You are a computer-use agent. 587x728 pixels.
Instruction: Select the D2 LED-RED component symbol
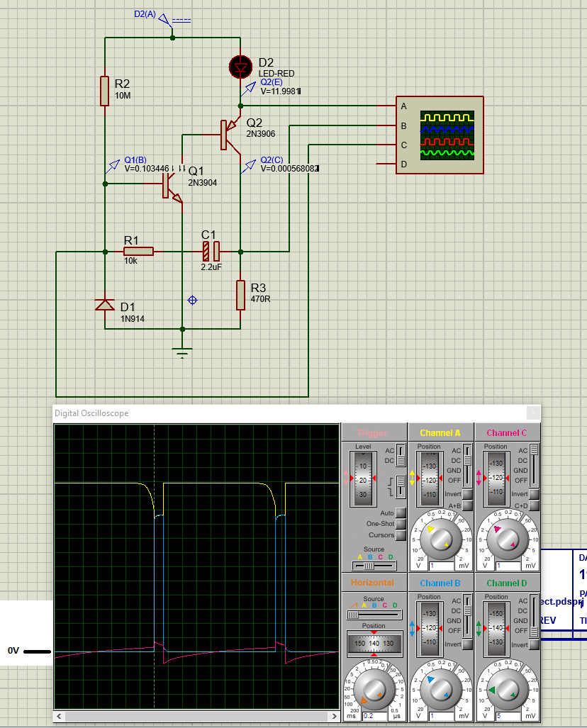[240, 67]
